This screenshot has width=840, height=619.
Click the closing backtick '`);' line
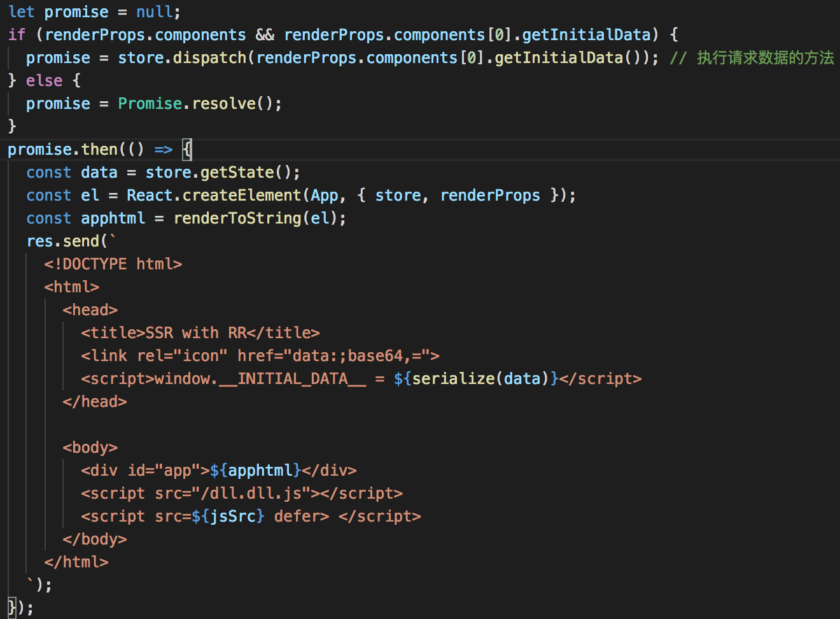coord(39,585)
